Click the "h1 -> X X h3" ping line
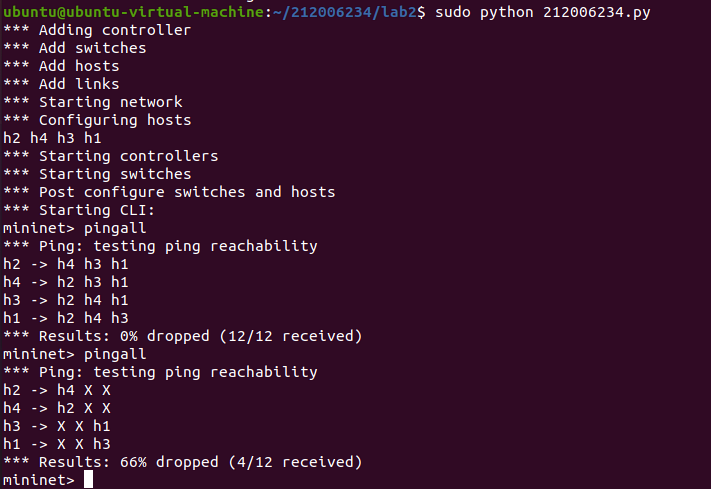The height and width of the screenshot is (489, 711). (56, 444)
